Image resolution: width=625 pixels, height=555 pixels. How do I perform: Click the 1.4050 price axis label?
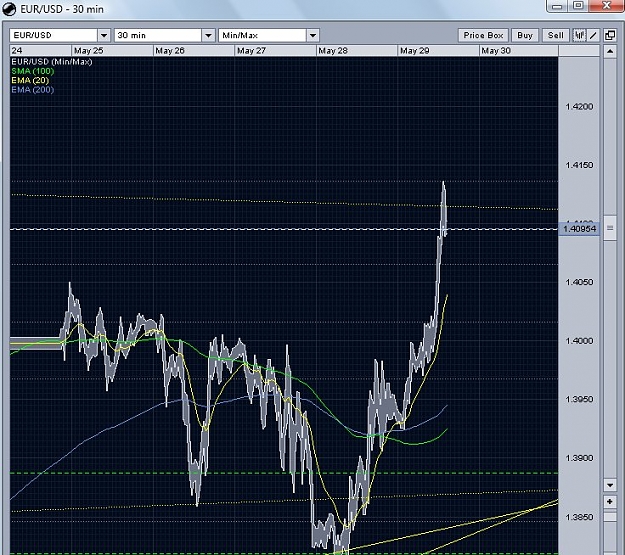579,282
